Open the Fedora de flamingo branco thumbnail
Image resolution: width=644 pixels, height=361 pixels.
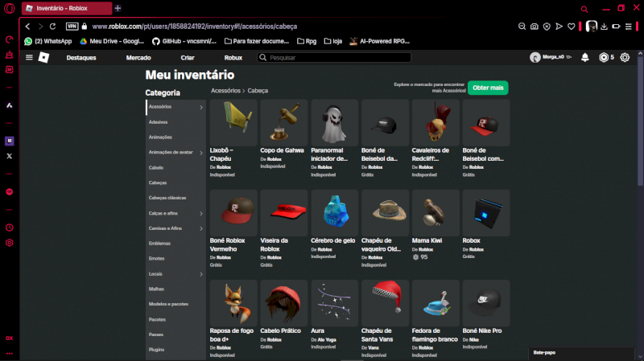(x=436, y=303)
